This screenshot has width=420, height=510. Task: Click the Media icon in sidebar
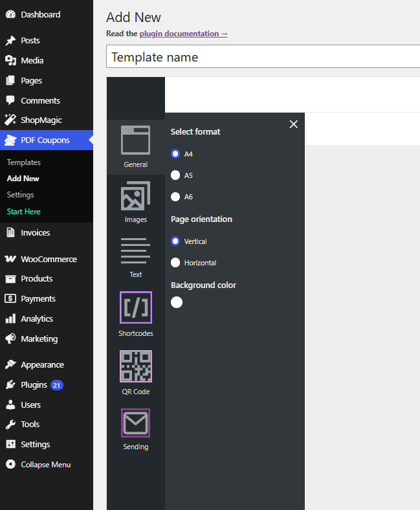coord(10,60)
